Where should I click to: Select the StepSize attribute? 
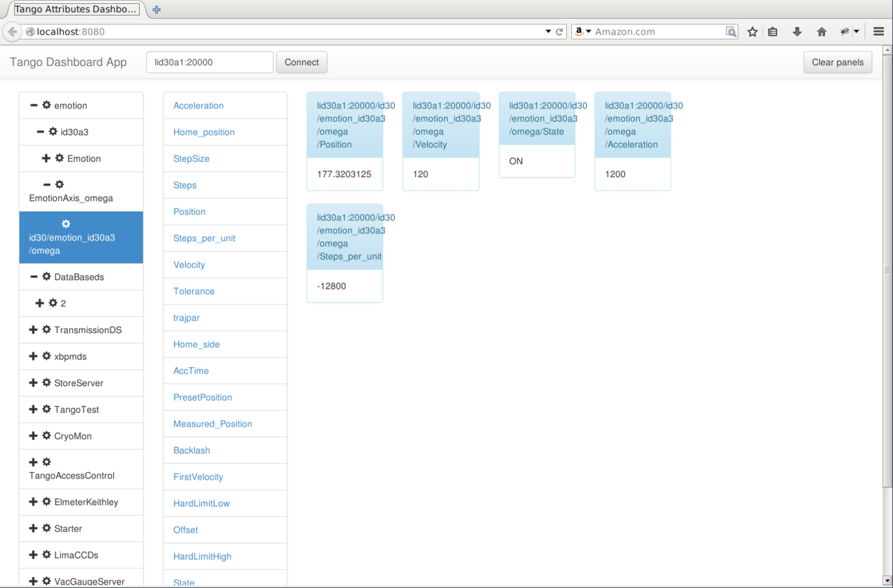(225, 159)
